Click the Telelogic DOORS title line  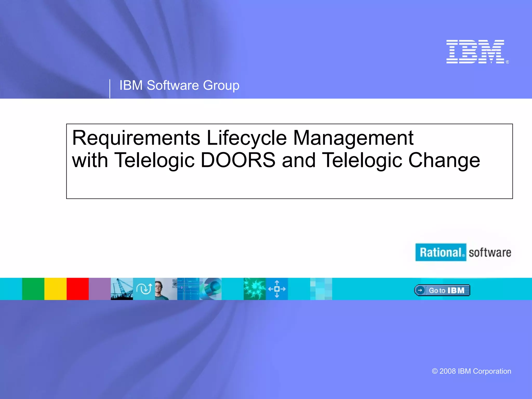[x=276, y=160]
